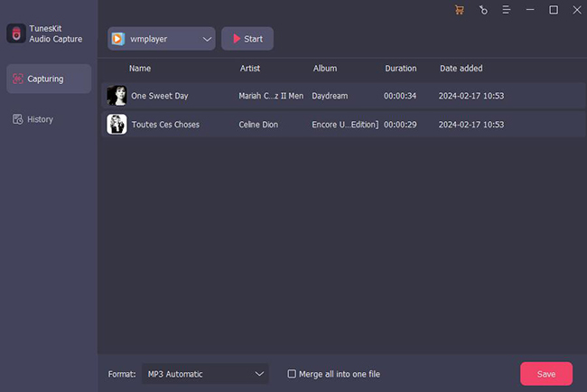Expand the wmplayer source dropdown

coord(207,39)
